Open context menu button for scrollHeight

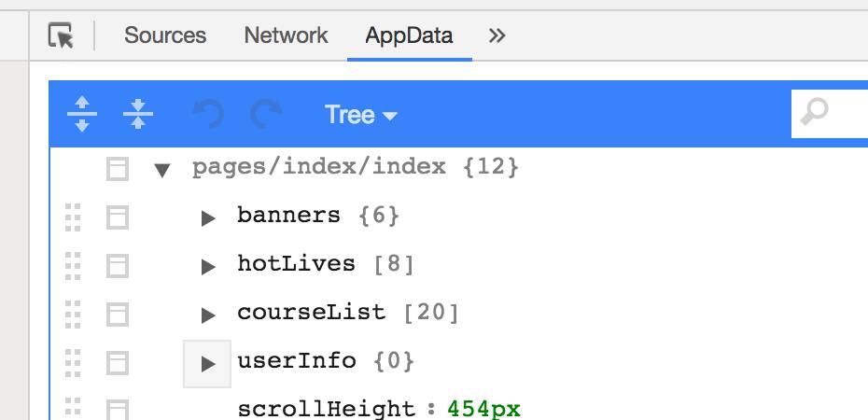[118, 410]
